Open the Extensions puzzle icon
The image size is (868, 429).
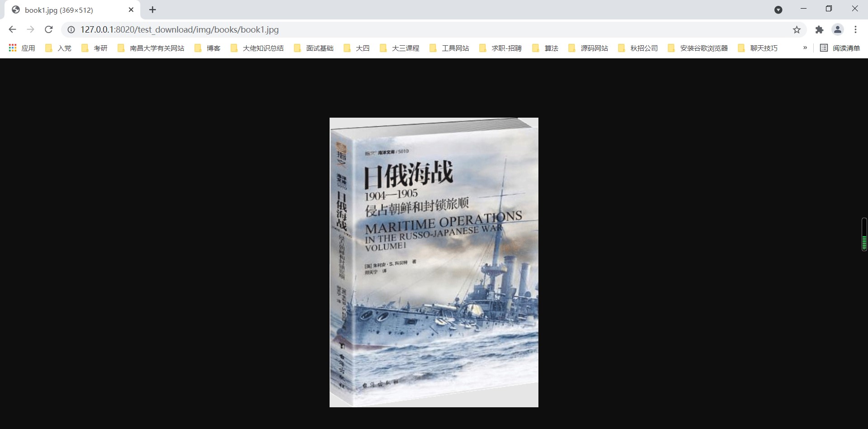819,29
